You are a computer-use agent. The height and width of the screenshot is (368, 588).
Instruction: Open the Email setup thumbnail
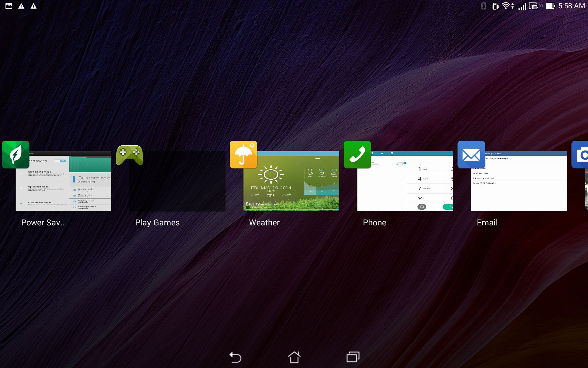pos(519,181)
